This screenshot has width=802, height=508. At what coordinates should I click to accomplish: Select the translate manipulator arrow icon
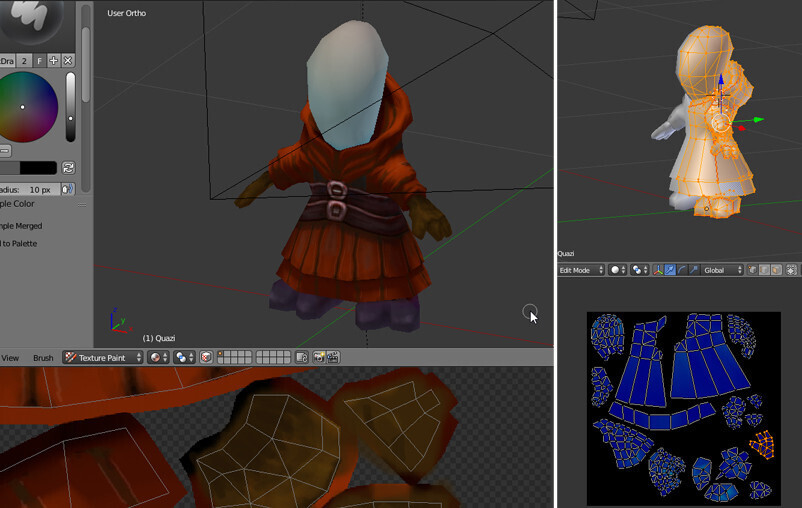tap(669, 270)
